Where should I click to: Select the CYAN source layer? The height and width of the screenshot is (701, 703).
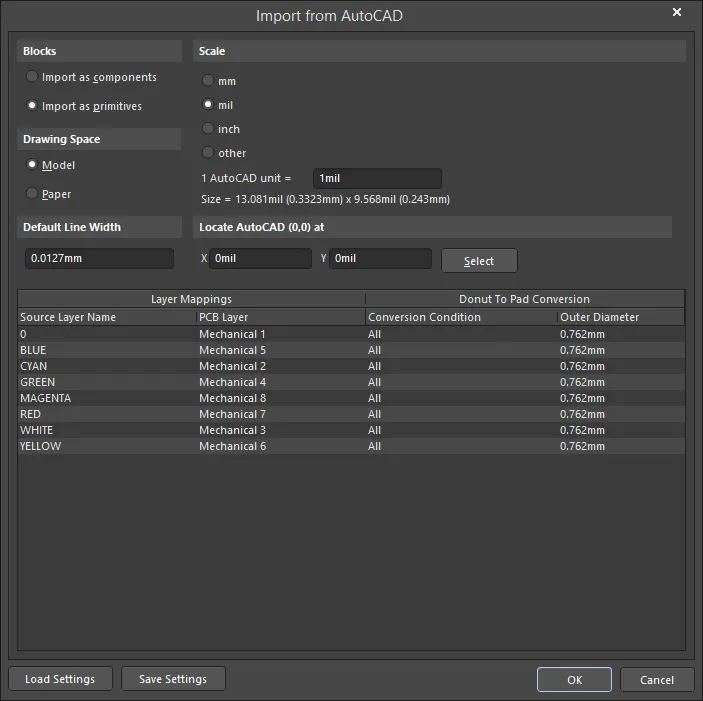click(107, 366)
